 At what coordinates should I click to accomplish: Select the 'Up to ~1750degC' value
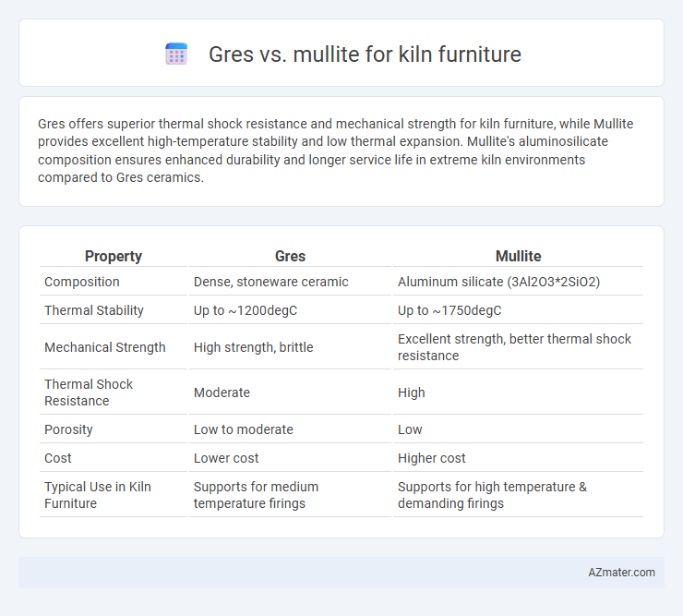pos(449,310)
